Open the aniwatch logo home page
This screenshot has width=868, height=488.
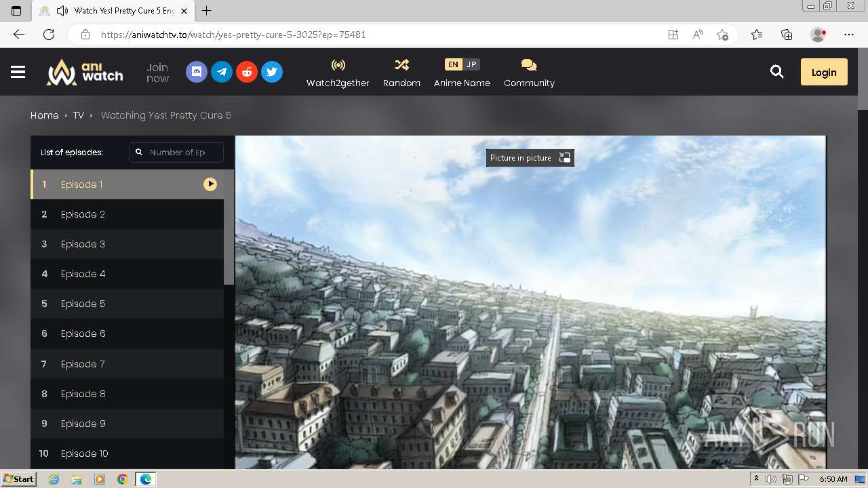click(85, 72)
